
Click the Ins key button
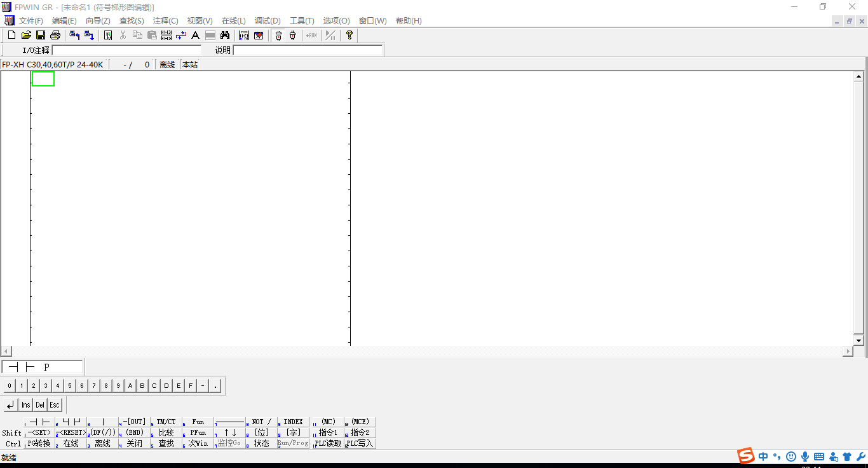(x=25, y=405)
